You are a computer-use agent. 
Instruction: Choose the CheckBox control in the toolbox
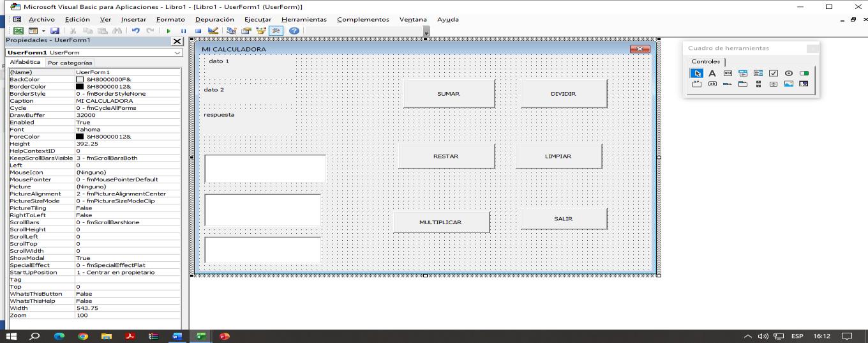(x=774, y=73)
